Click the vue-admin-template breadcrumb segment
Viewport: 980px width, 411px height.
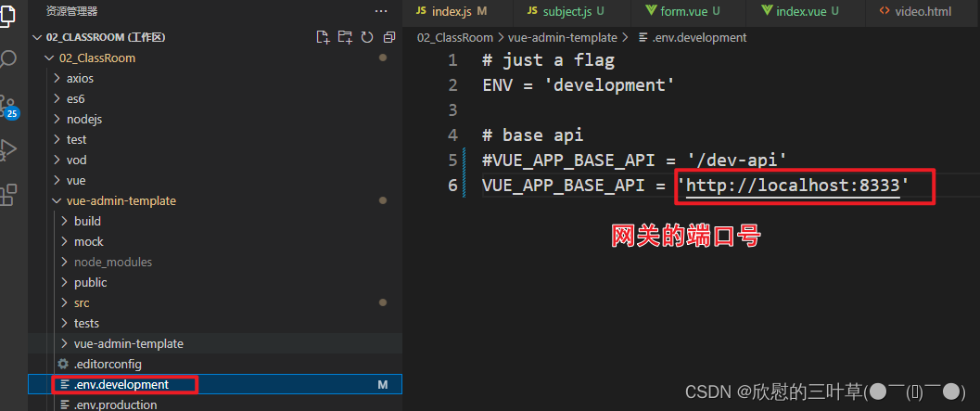[x=563, y=37]
